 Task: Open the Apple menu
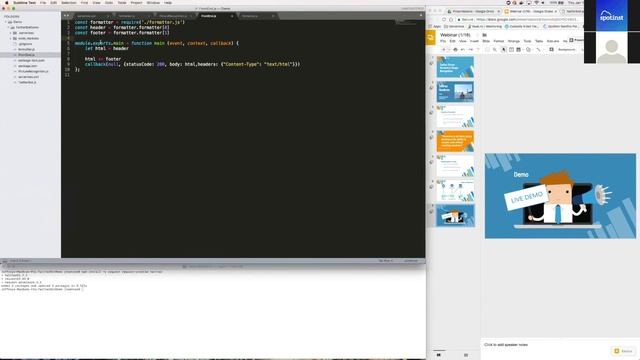[6, 3]
